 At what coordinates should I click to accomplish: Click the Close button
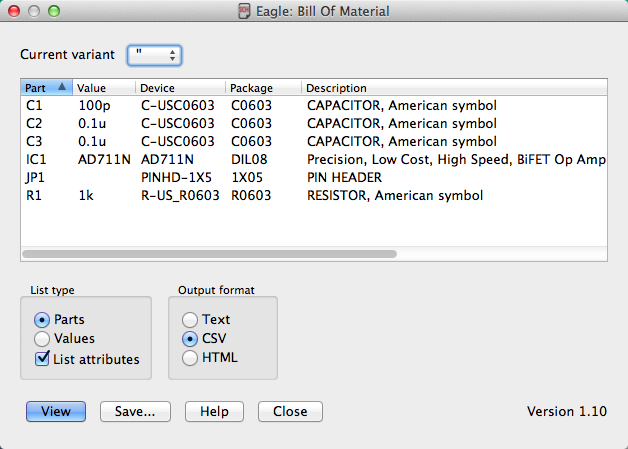click(x=290, y=412)
